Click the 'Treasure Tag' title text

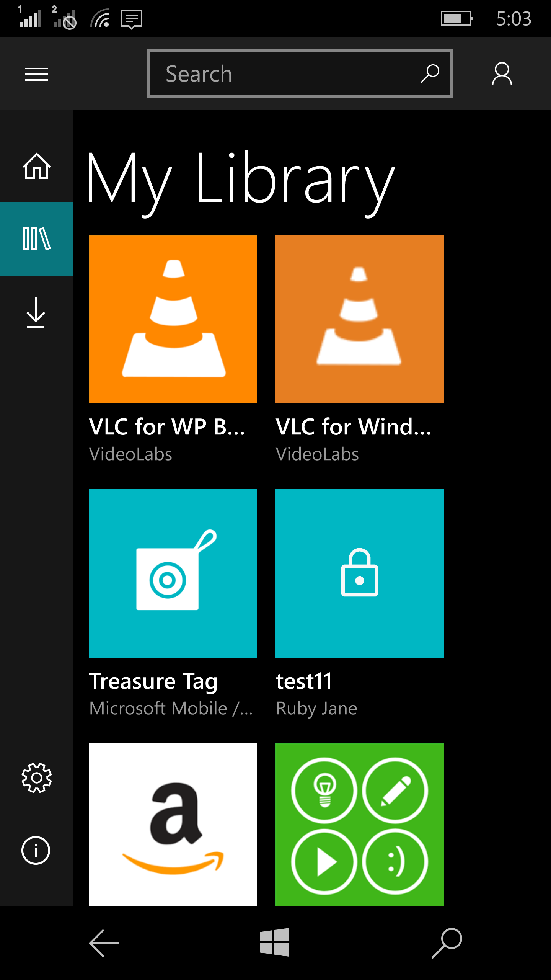click(153, 682)
